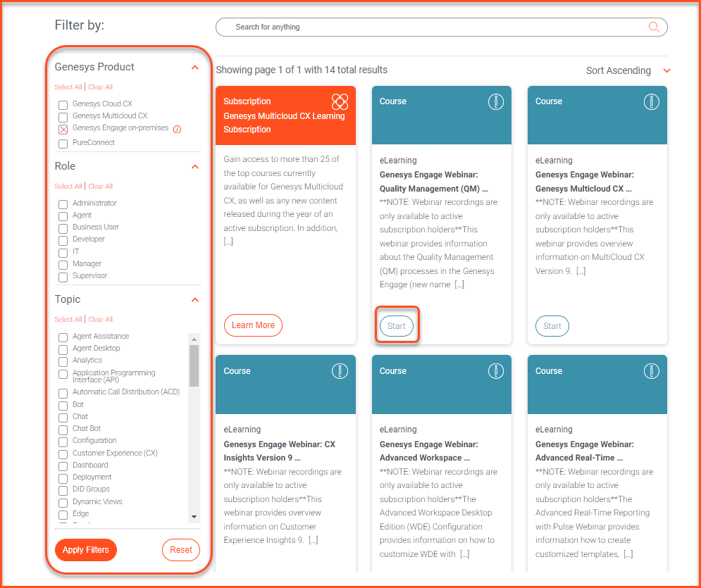701x588 pixels.
Task: Check the Genesys Cloud CX checkbox
Action: tap(63, 105)
